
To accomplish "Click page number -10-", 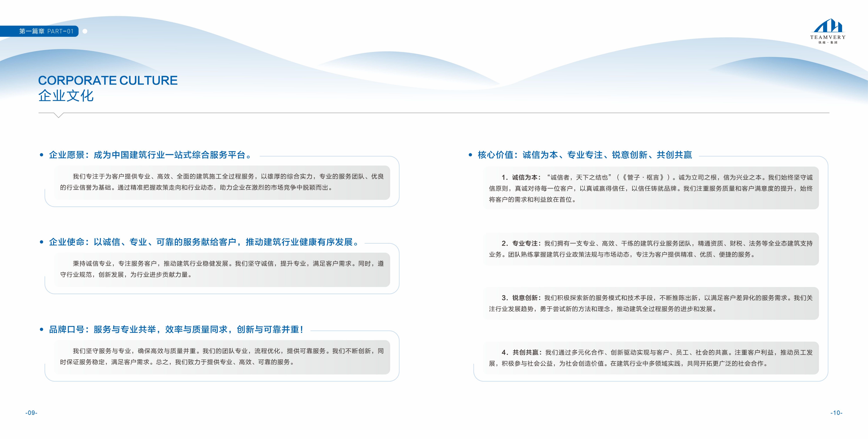I will [x=836, y=413].
